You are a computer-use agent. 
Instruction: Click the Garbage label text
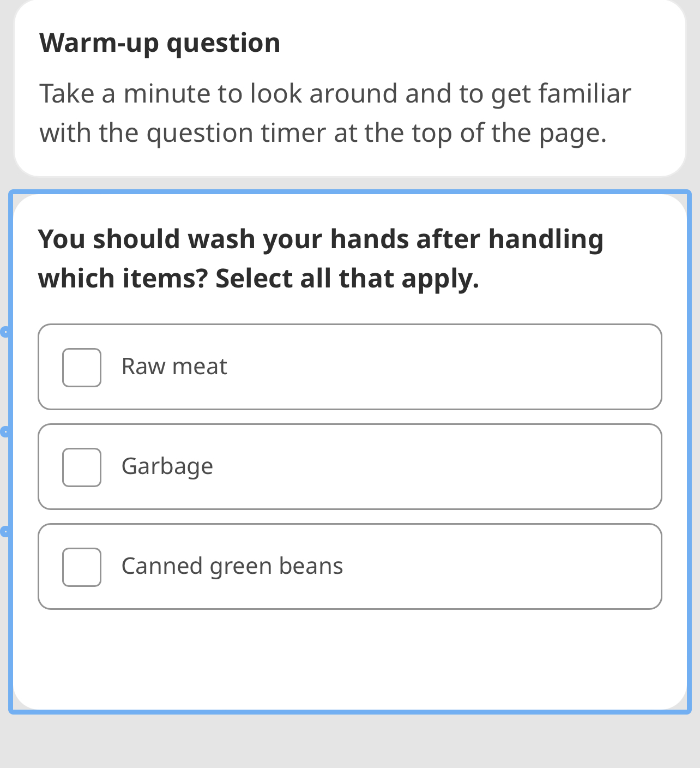[x=167, y=466]
